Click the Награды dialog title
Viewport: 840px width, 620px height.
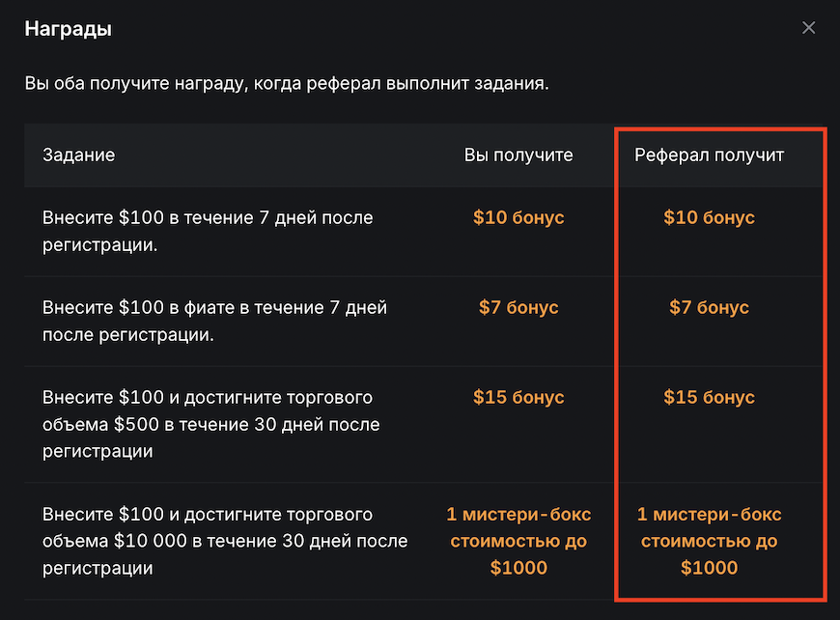click(x=68, y=28)
